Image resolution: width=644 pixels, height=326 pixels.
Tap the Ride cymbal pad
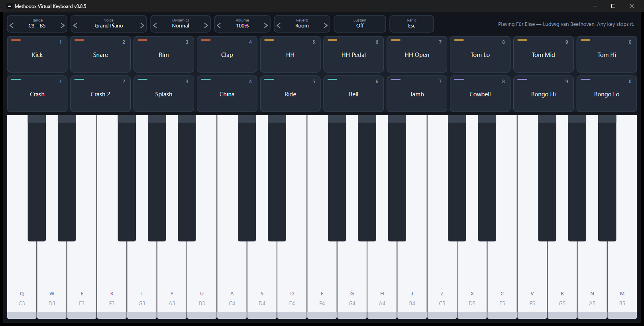(291, 94)
